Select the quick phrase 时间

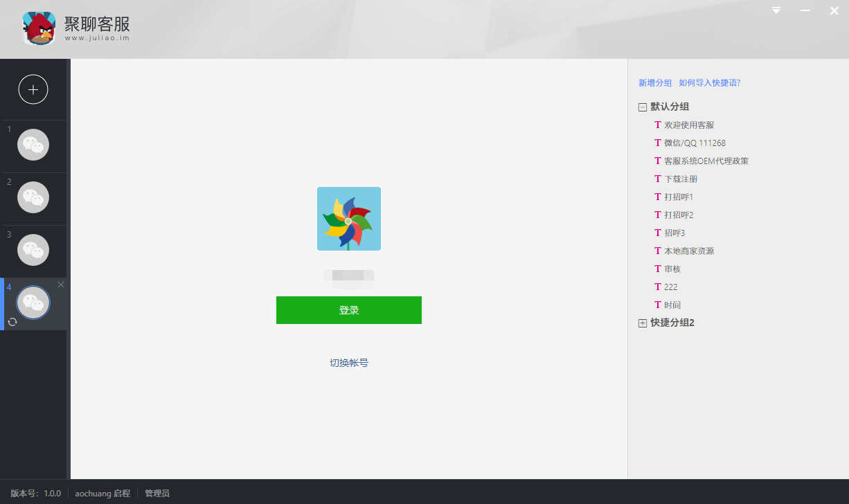click(672, 305)
